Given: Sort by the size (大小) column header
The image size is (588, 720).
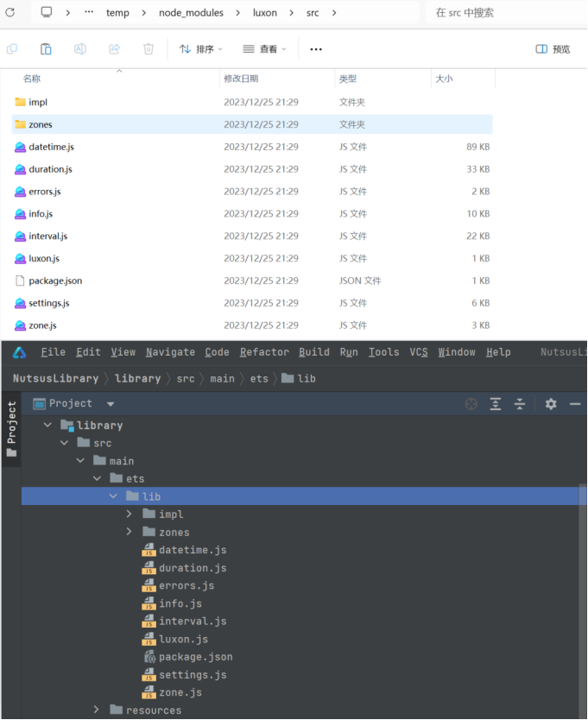Looking at the screenshot, I should coord(444,79).
